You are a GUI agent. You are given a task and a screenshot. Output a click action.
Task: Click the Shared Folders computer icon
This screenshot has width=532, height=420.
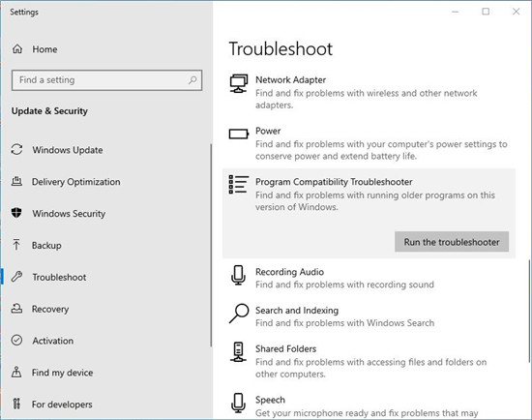point(238,351)
